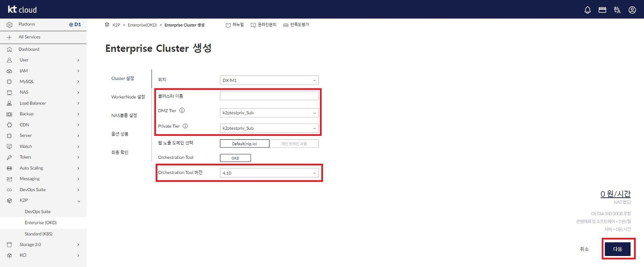Click the NAS icon in sidebar
This screenshot has height=267, width=644.
9,93
